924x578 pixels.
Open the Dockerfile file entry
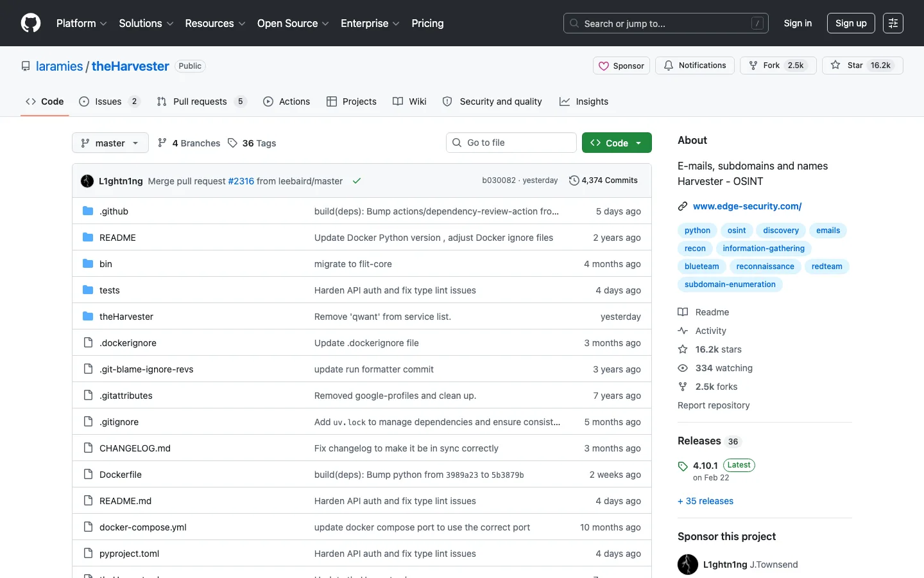point(121,475)
